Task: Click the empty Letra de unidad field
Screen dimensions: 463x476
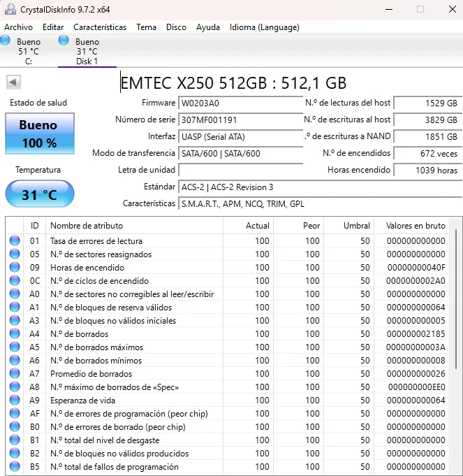Action: (240, 170)
